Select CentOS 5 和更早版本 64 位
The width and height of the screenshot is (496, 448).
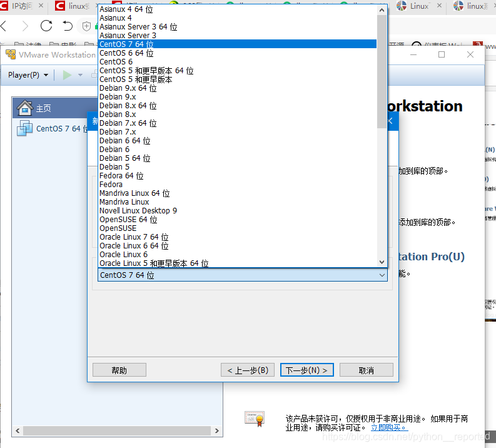237,71
